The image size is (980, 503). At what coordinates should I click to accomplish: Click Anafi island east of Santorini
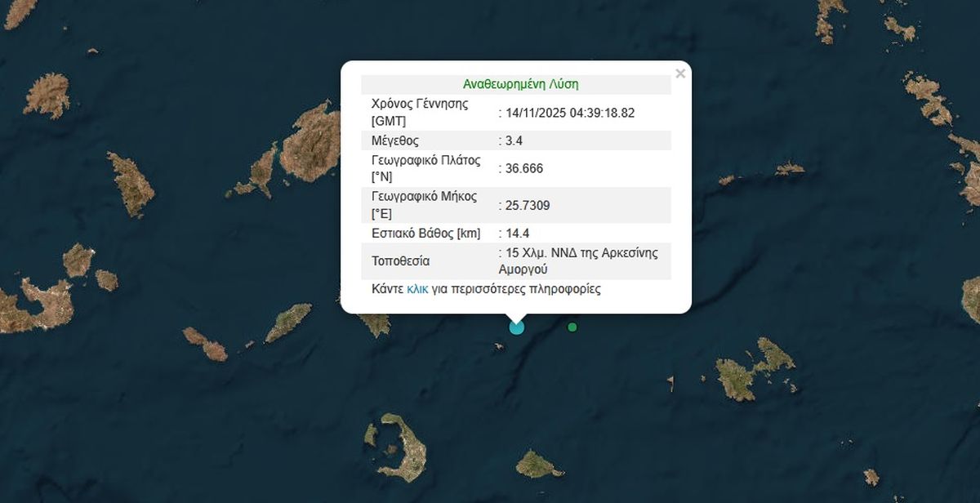click(539, 465)
